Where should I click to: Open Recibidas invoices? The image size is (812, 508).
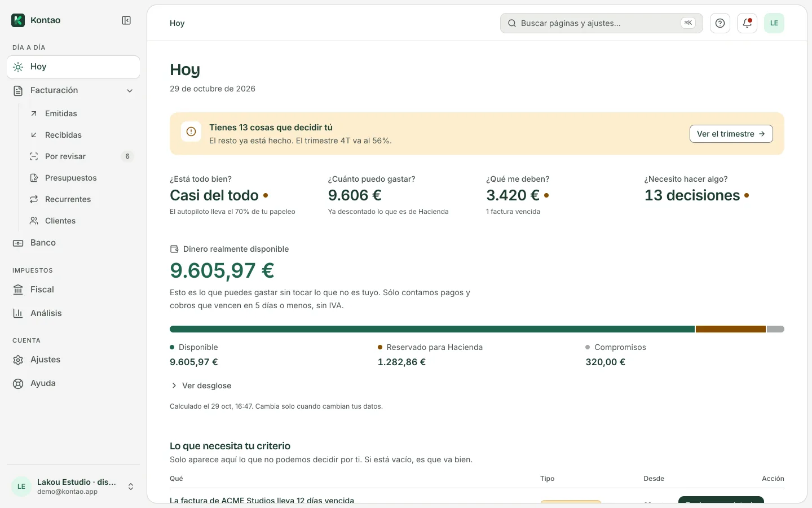pyautogui.click(x=81, y=135)
